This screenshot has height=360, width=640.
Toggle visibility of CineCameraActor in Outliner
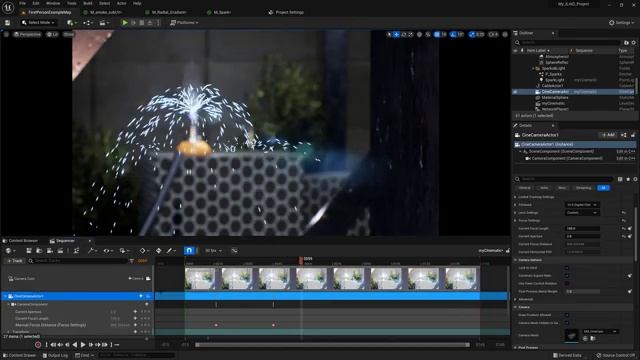pyautogui.click(x=515, y=92)
